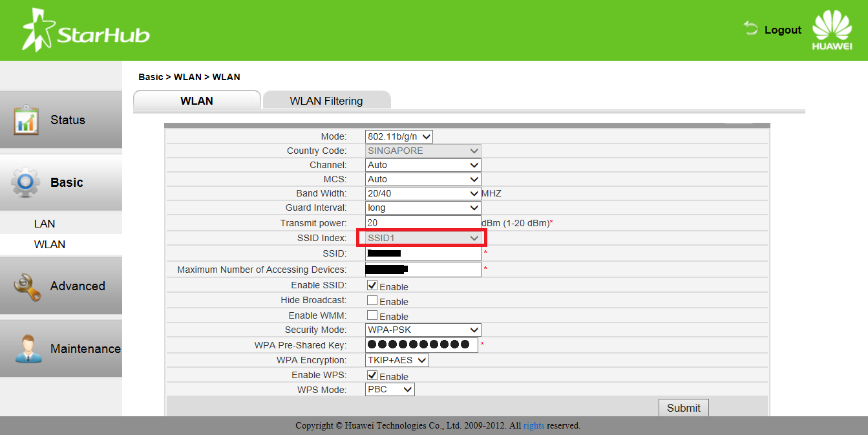Open the Mode 802.11b/g/n dropdown

point(399,136)
